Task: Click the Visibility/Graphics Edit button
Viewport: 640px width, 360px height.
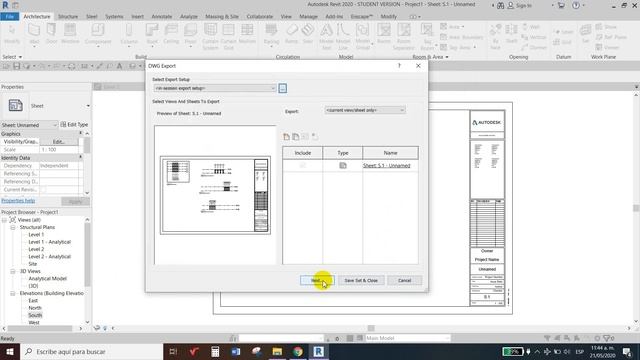Action: [x=58, y=142]
